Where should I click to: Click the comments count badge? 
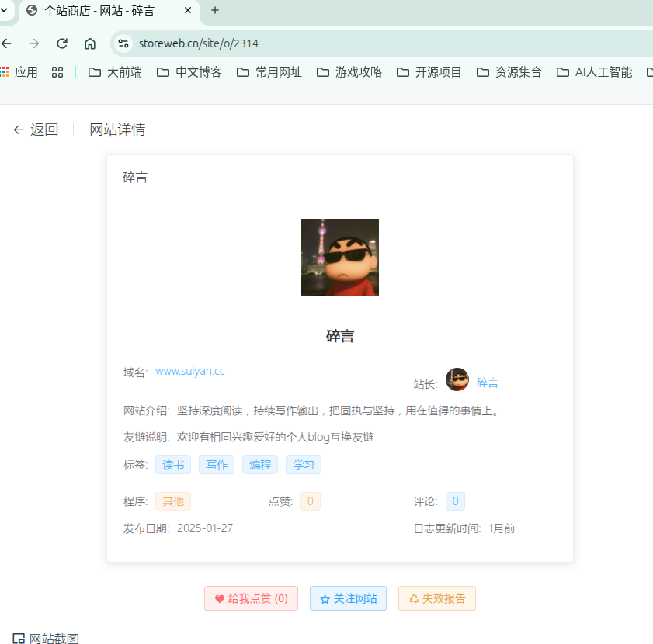click(455, 501)
